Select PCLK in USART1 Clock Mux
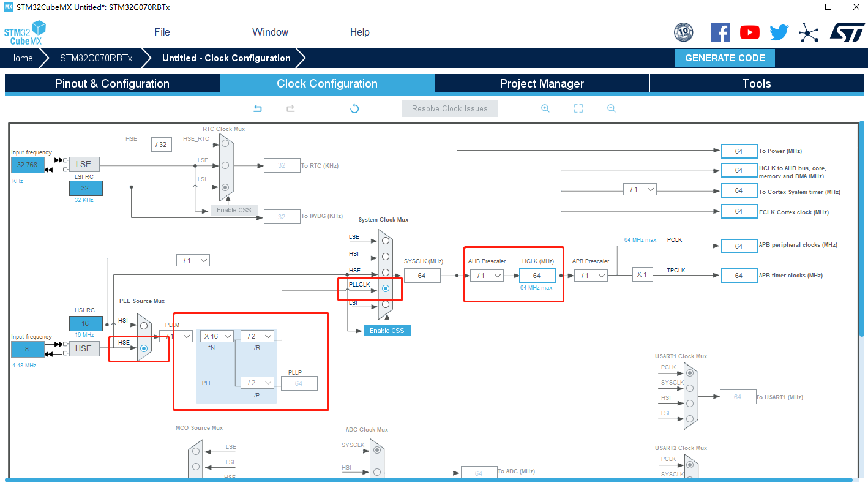Image resolution: width=868 pixels, height=488 pixels. click(690, 372)
